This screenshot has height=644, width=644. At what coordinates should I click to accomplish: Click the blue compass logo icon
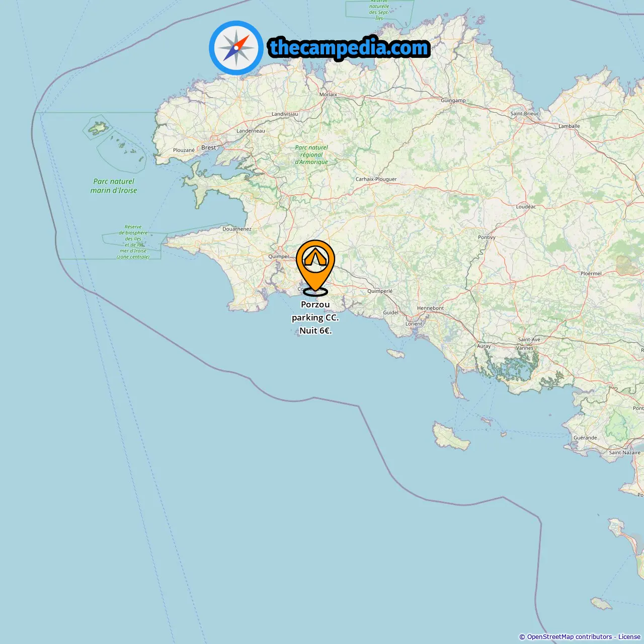click(x=236, y=48)
